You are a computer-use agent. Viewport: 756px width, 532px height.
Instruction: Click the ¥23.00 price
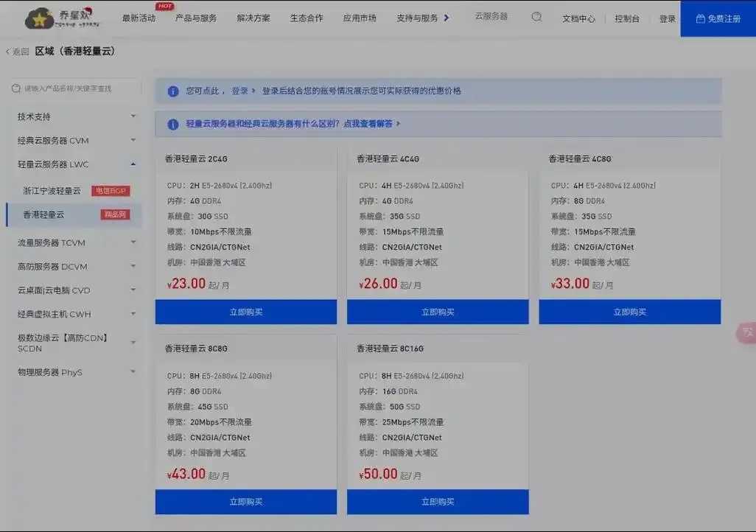click(186, 284)
